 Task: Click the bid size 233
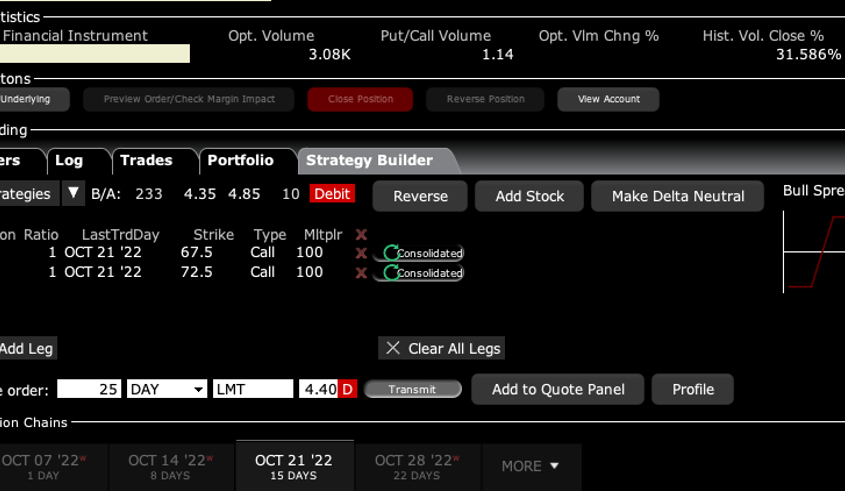pos(149,194)
